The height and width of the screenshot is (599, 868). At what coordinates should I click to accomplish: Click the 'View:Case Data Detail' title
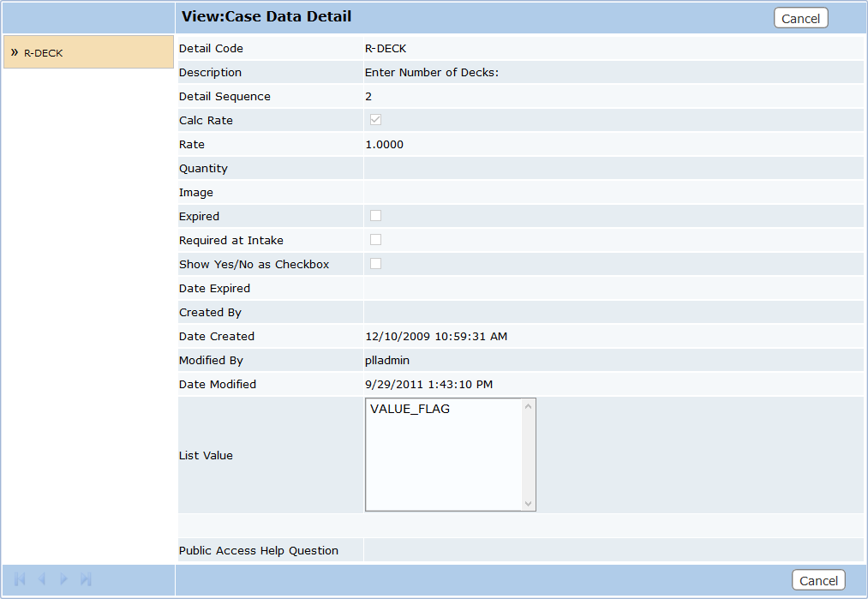[x=266, y=16]
